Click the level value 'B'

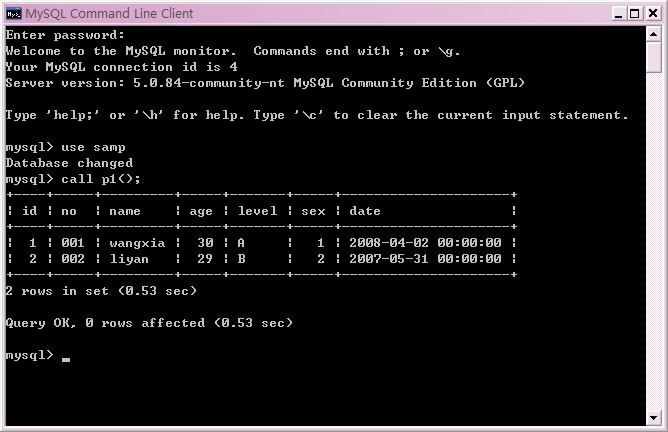(x=241, y=259)
